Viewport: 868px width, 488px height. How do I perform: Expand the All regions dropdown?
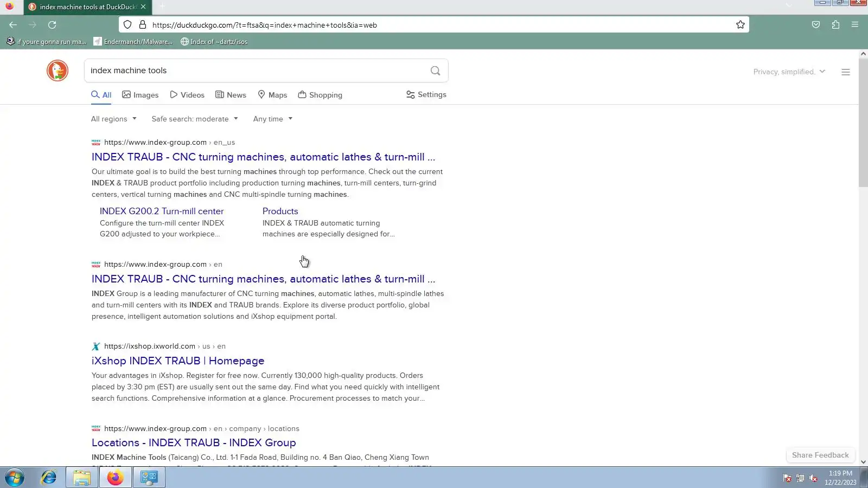114,119
